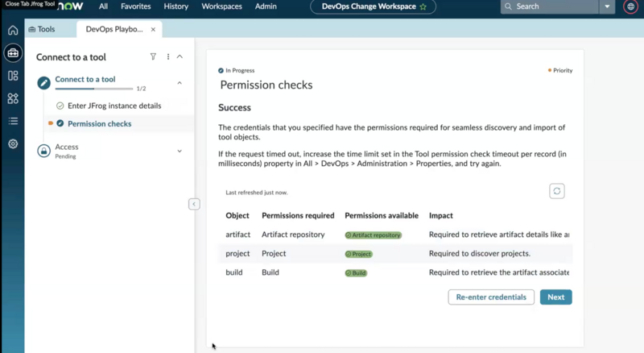This screenshot has width=644, height=353.
Task: Click the Access stage title
Action: [x=67, y=147]
